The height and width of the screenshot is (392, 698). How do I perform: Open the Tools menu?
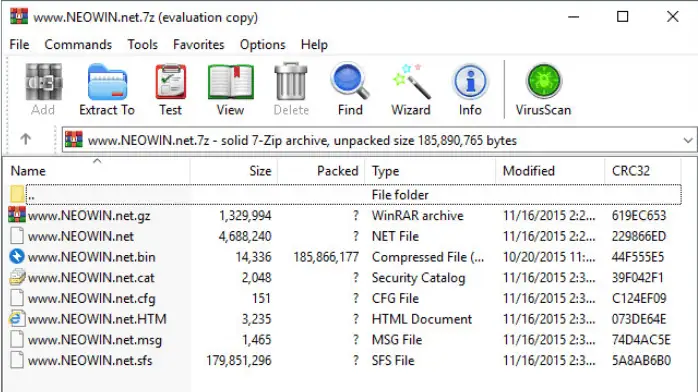(x=142, y=44)
